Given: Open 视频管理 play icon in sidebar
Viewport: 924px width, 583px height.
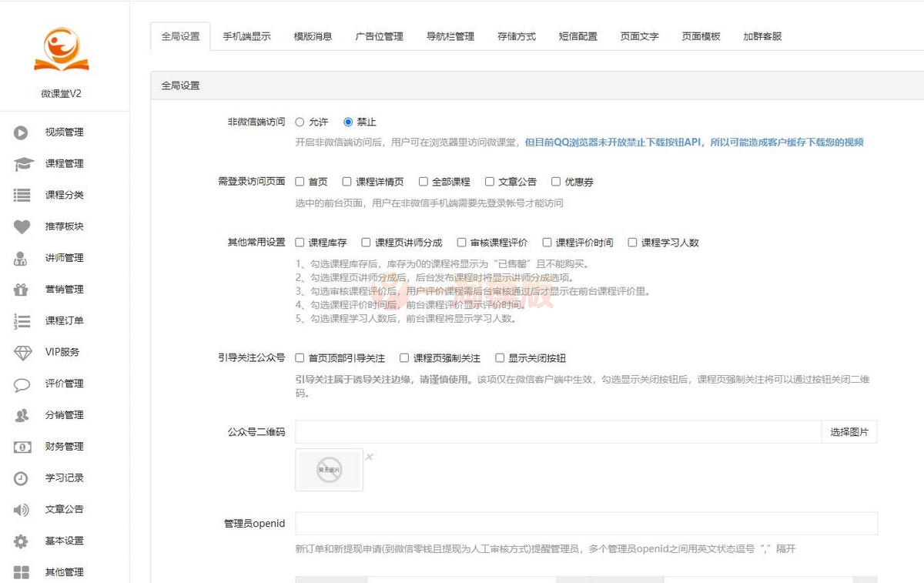Looking at the screenshot, I should 23,132.
